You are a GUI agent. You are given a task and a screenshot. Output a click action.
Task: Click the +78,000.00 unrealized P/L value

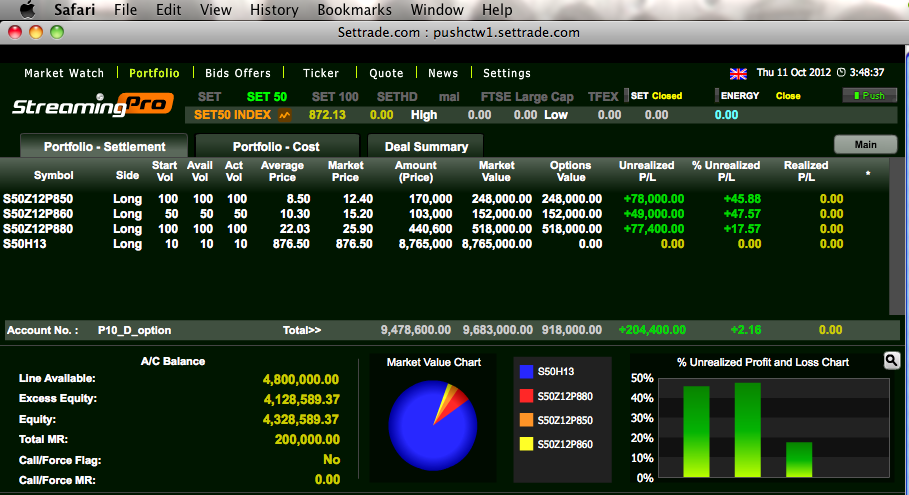click(653, 199)
